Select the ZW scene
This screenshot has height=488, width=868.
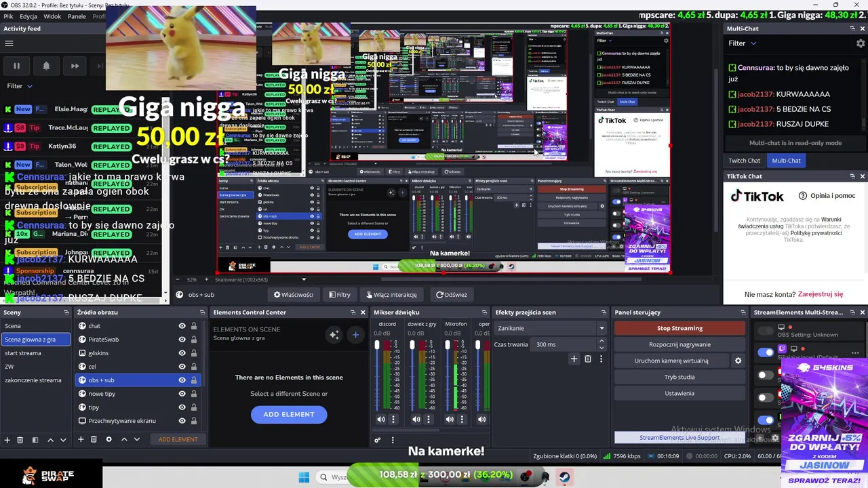[x=35, y=367]
